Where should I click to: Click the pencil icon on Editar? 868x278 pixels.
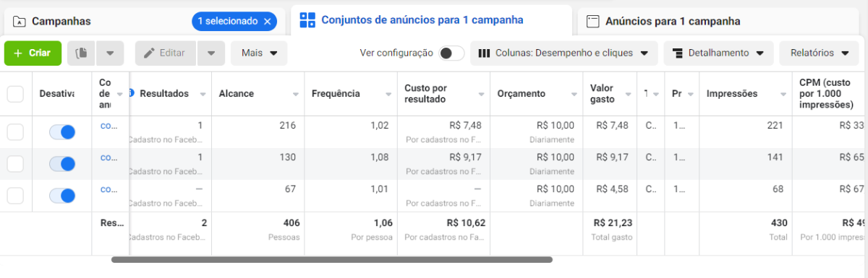coord(150,53)
